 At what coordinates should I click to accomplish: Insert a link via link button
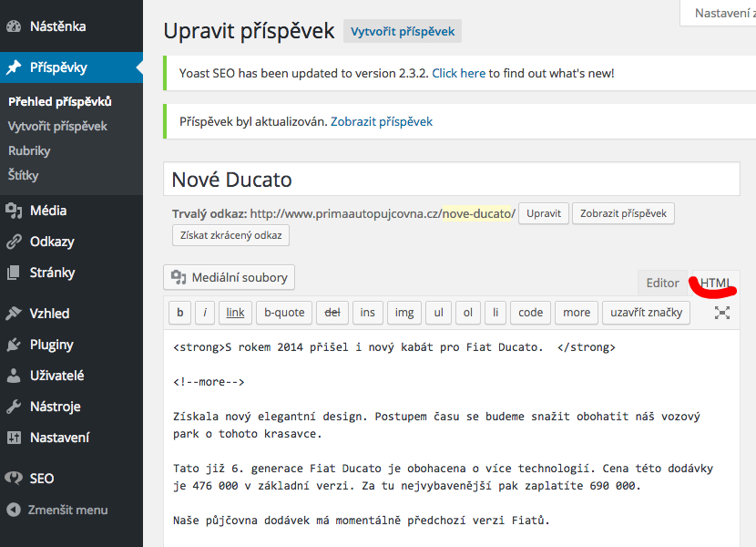(235, 313)
